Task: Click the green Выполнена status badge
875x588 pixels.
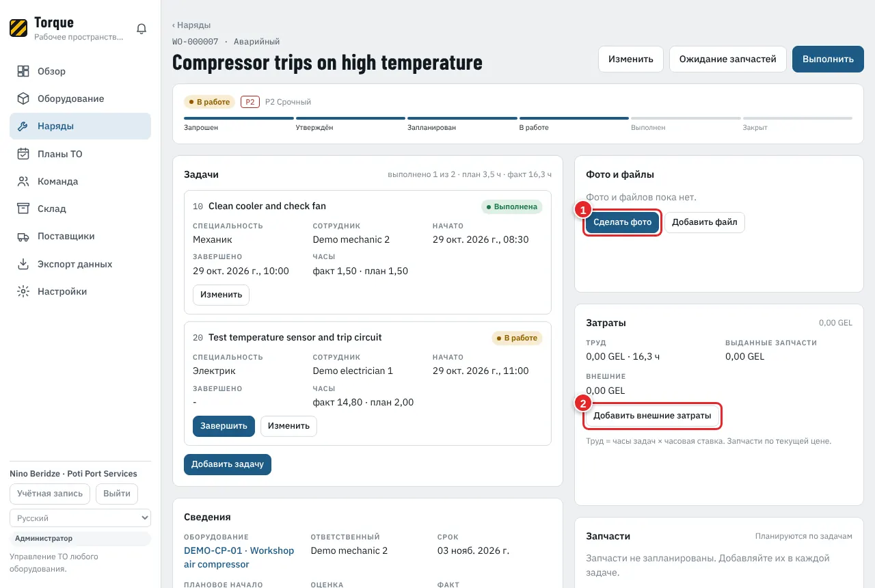Action: pos(511,206)
